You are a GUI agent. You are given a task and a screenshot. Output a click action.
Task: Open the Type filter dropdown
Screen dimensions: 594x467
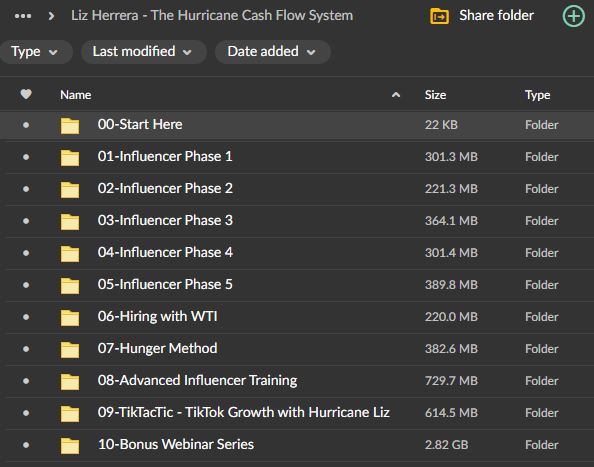[35, 52]
